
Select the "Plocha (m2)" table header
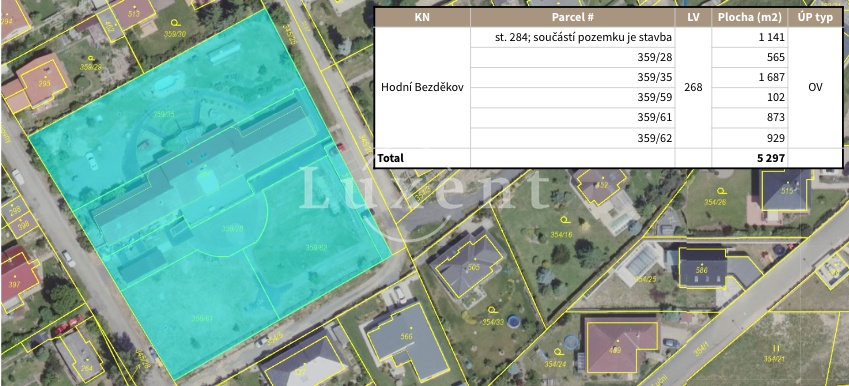[749, 17]
